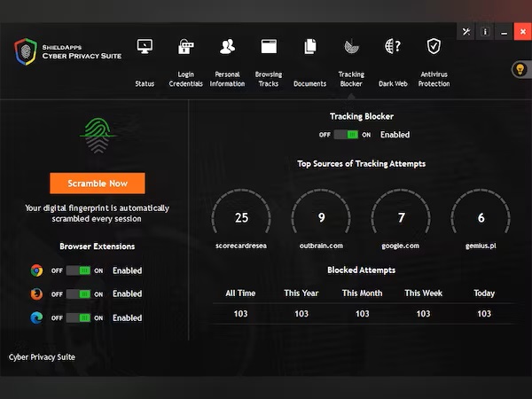The height and width of the screenshot is (399, 532).
Task: Close the Cyber Privacy Suite window
Action: coord(523,32)
